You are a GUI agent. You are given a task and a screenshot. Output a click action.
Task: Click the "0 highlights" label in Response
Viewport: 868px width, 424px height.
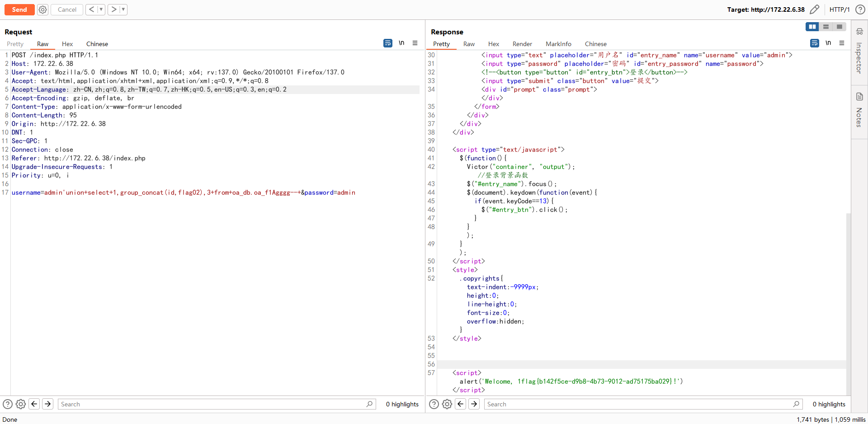click(829, 404)
